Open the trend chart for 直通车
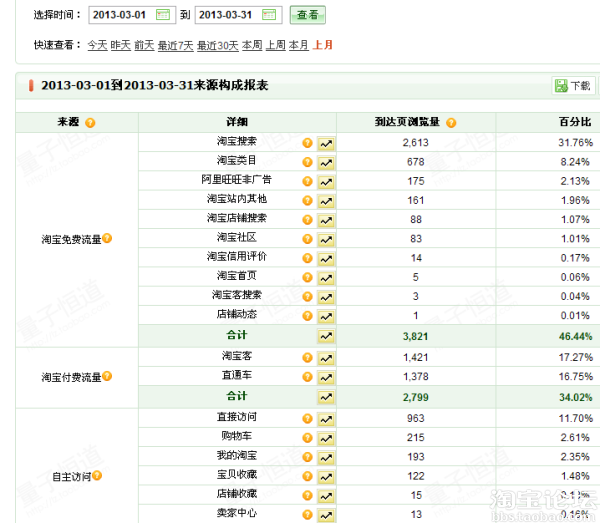The image size is (600, 523). pyautogui.click(x=326, y=377)
